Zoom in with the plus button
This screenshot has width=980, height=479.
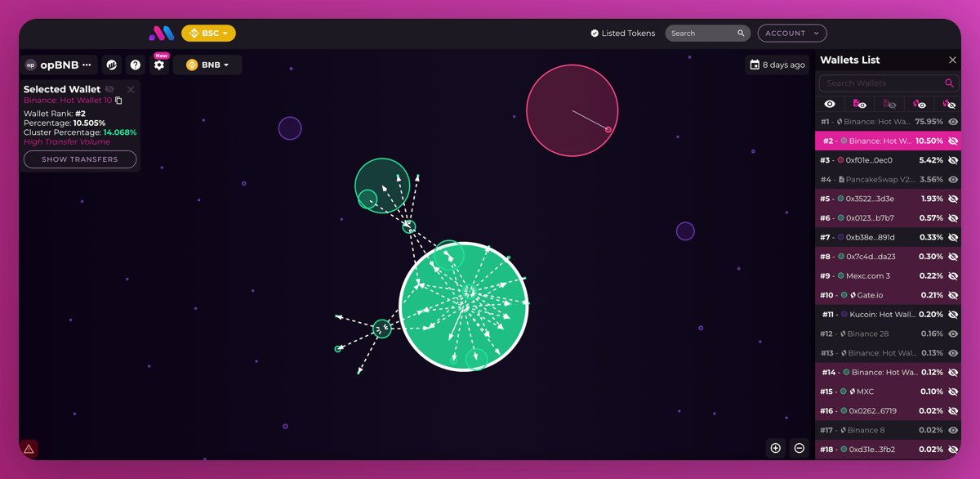776,448
